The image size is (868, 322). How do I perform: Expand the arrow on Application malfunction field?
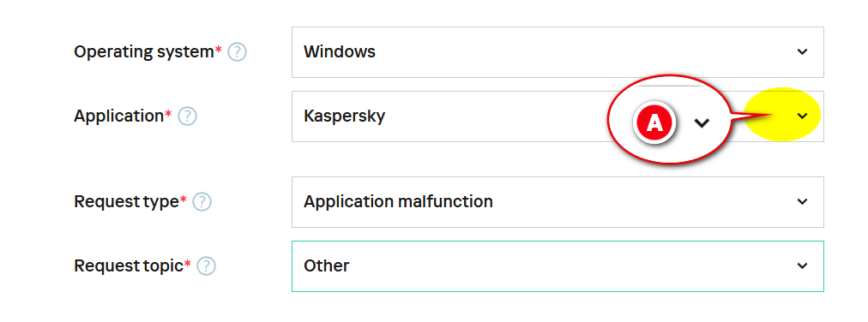point(802,201)
